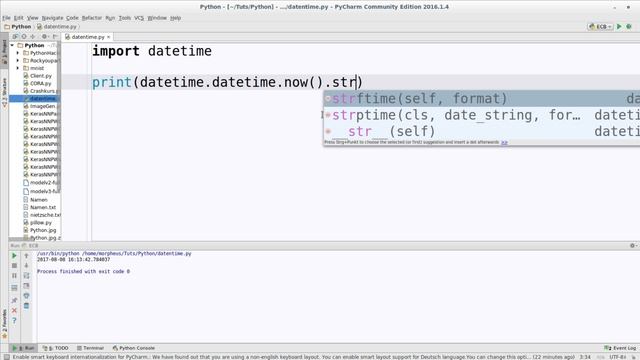Select the Crashkurs file in the project tree
Screen dimensions: 640x360
[41, 91]
